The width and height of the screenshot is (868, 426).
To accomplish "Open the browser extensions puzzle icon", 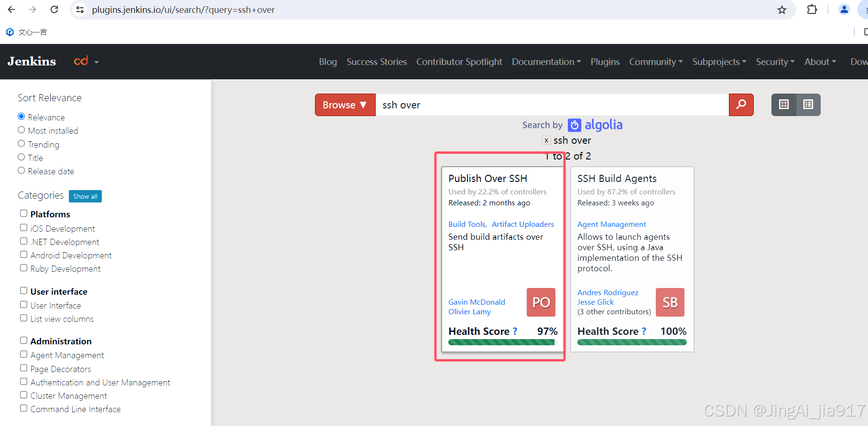I will (812, 10).
